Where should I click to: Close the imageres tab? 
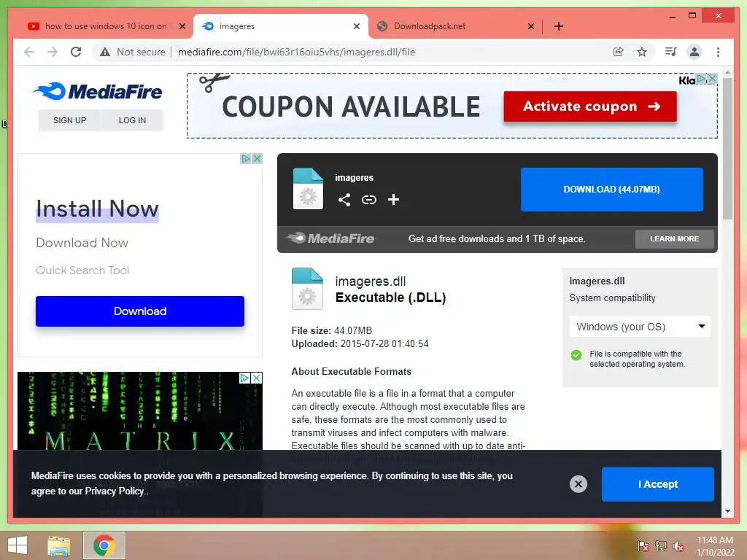(x=356, y=26)
